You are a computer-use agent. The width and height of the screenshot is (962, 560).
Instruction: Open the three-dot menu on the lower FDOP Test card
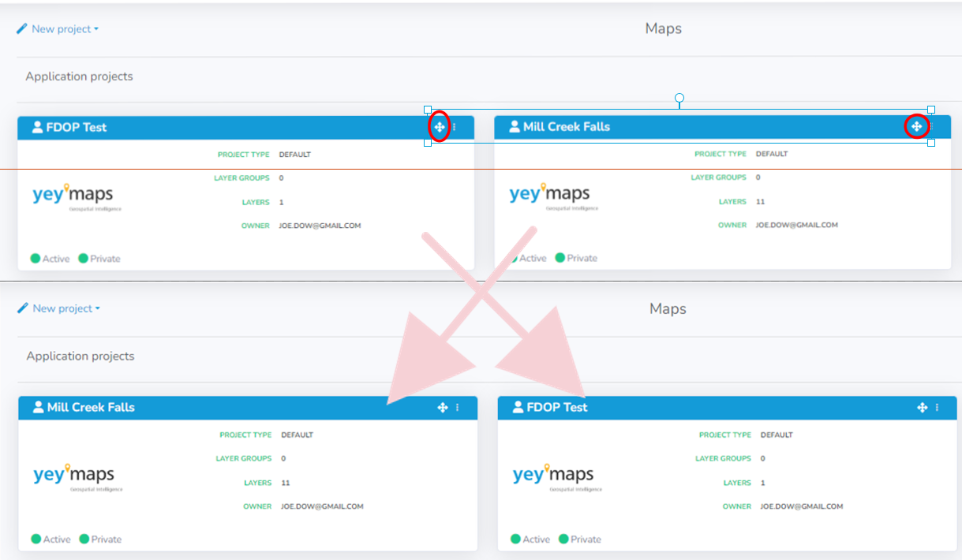click(937, 407)
